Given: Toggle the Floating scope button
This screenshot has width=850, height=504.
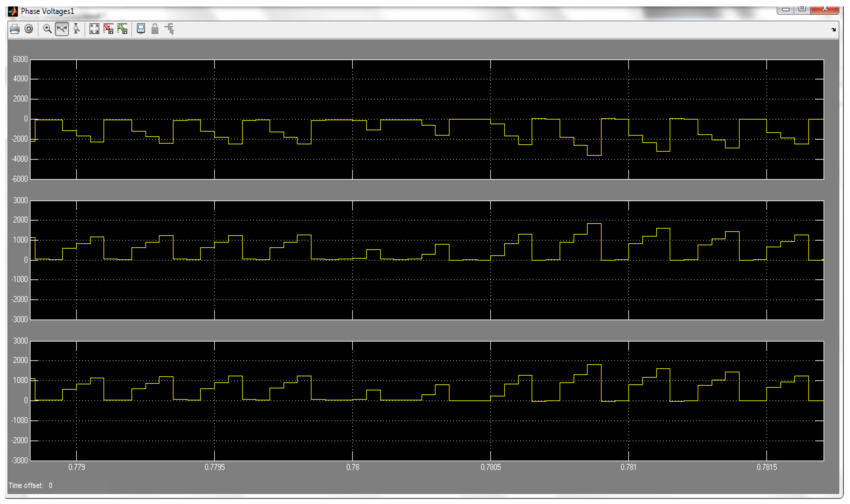Looking at the screenshot, I should 141,29.
